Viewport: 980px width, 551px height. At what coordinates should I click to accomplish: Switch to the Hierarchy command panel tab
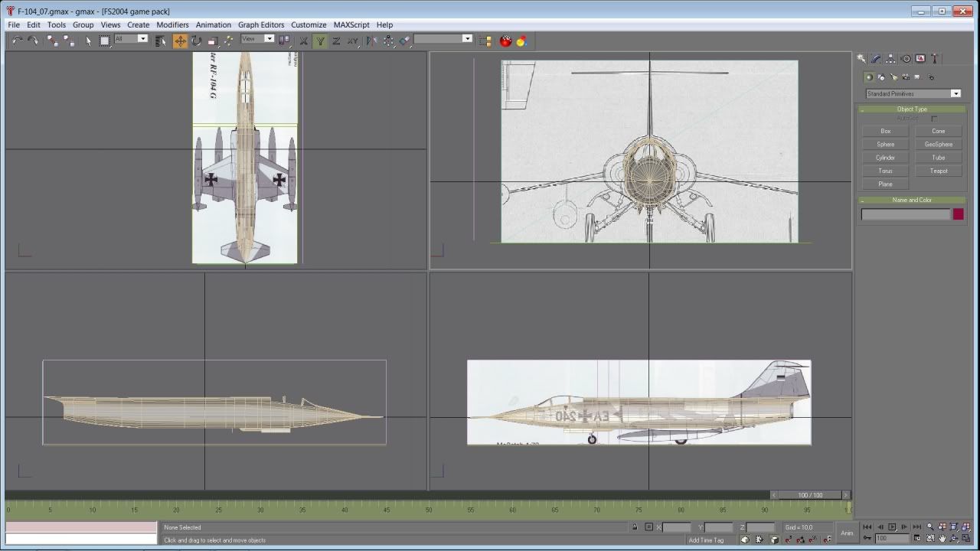(890, 58)
